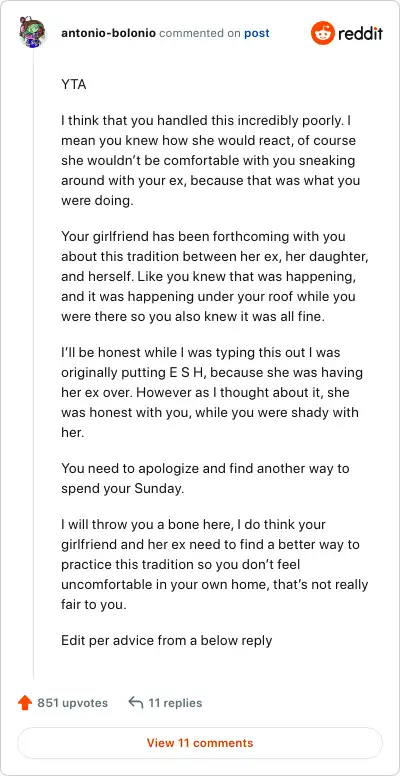Visit the antonio-bolonio username link
The width and height of the screenshot is (400, 776).
[108, 33]
